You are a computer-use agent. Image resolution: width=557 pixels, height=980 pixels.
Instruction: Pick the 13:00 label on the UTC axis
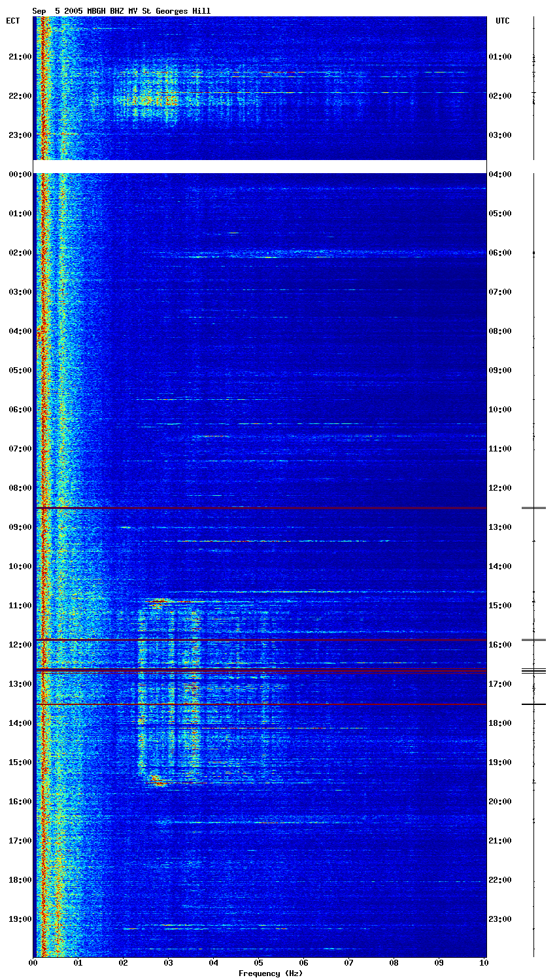(x=500, y=527)
